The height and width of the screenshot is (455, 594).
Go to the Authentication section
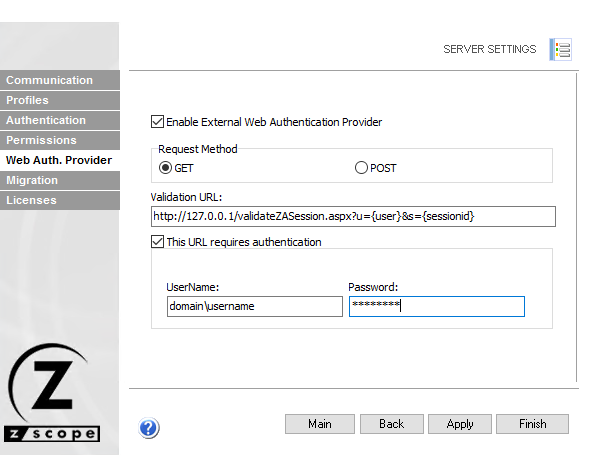click(x=60, y=120)
